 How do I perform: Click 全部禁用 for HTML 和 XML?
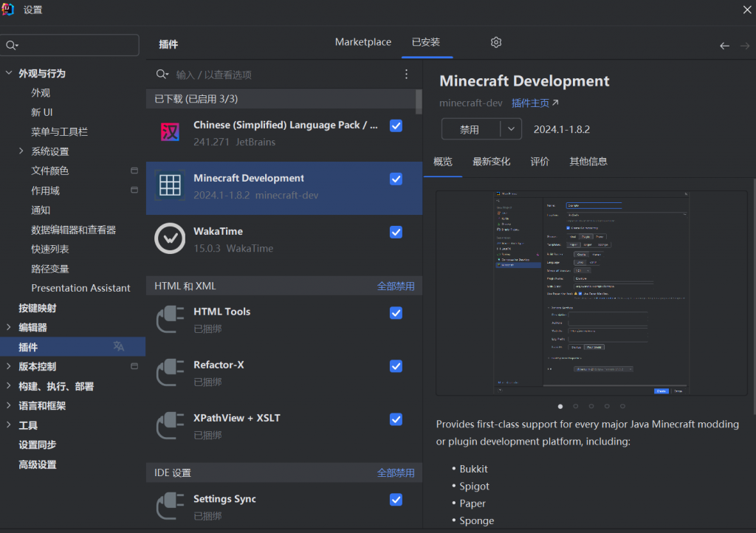[396, 286]
